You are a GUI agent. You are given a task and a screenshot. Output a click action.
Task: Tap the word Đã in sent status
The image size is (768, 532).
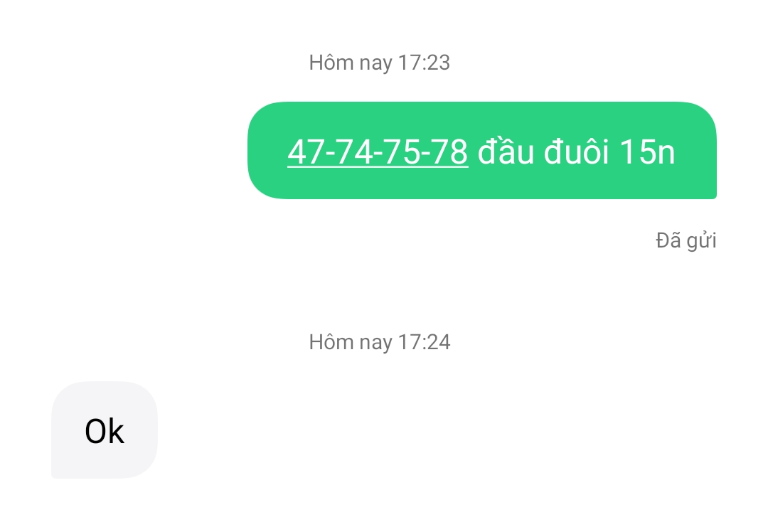(x=668, y=240)
